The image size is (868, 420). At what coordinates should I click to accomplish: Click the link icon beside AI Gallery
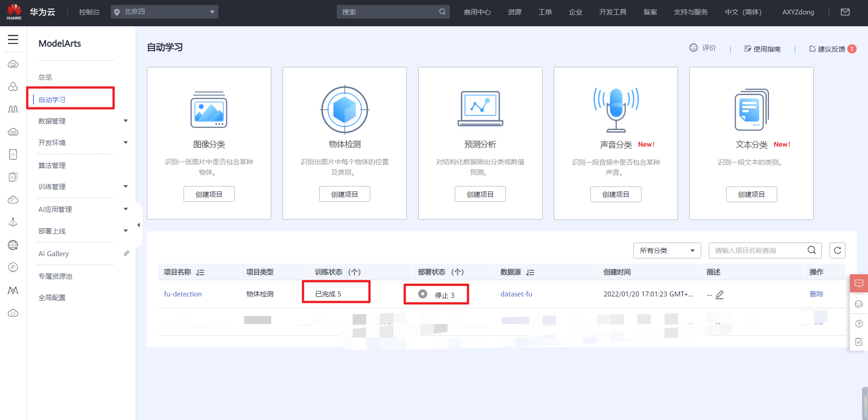[127, 253]
